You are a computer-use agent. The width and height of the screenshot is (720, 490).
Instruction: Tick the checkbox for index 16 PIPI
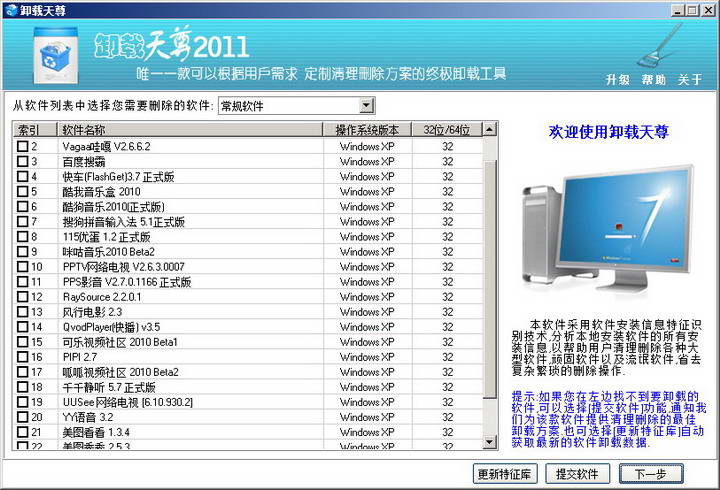click(x=22, y=357)
